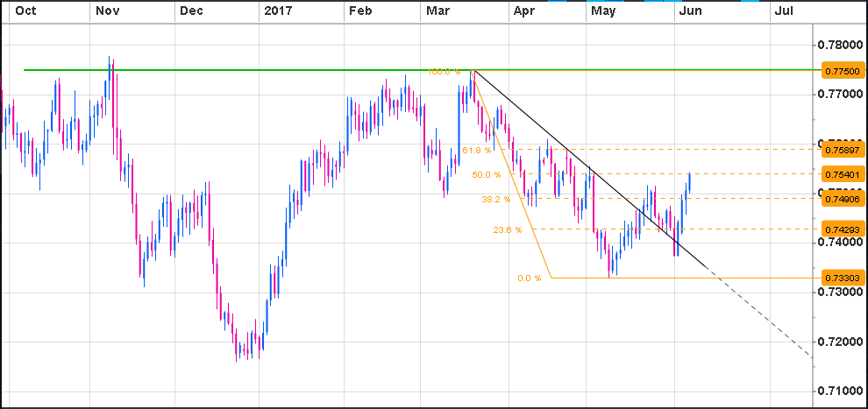Click the 0.74000 price axis value
868x409 pixels.
point(842,243)
